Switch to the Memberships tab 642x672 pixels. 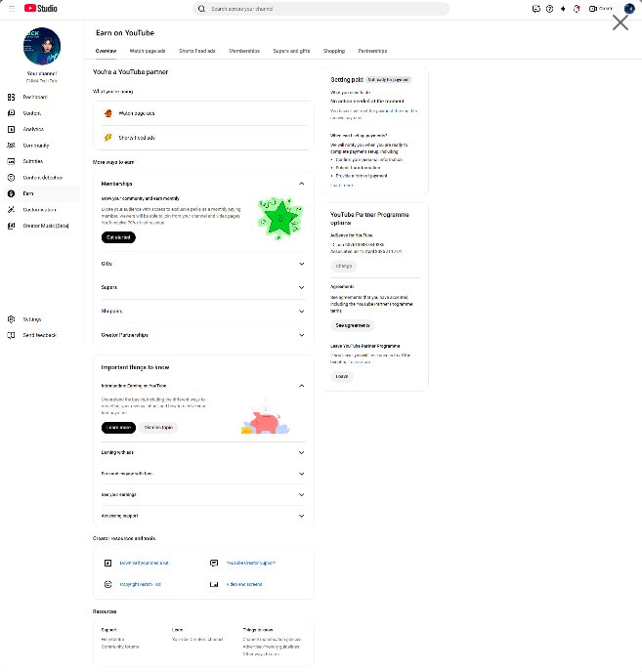coord(244,51)
